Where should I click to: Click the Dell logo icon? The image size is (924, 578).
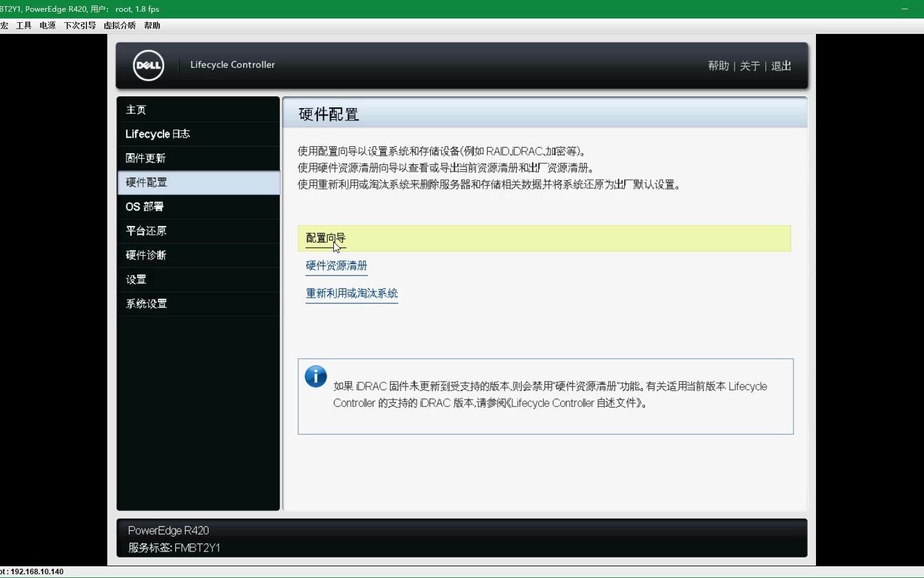click(x=149, y=65)
